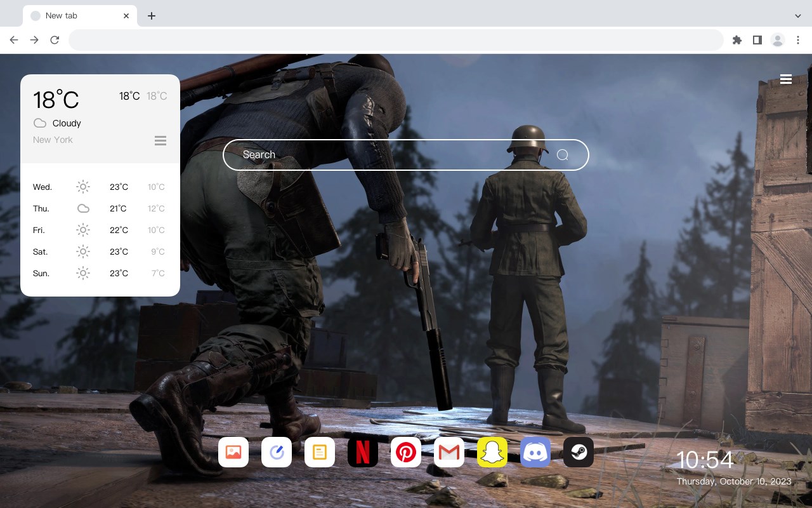Click the cloudy weather icon
This screenshot has width=812, height=508.
40,123
